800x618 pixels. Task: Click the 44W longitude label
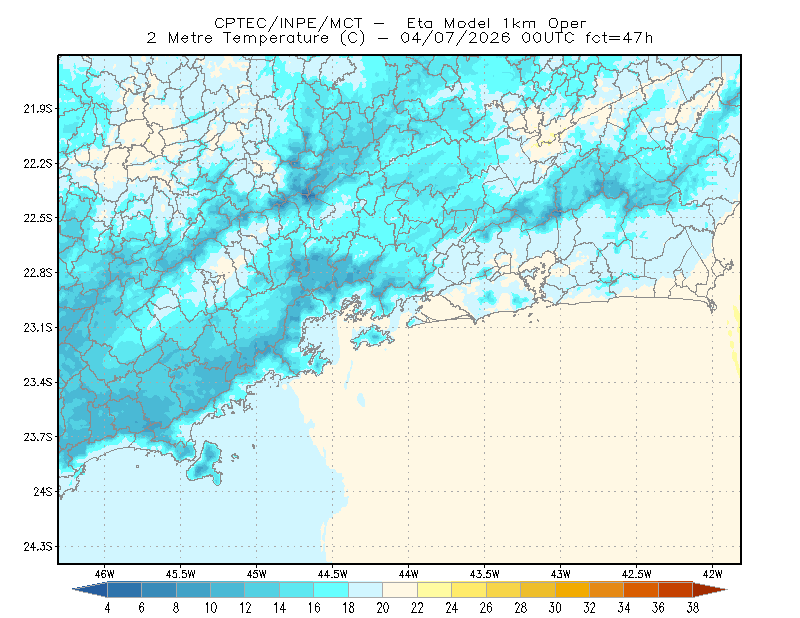pos(409,574)
